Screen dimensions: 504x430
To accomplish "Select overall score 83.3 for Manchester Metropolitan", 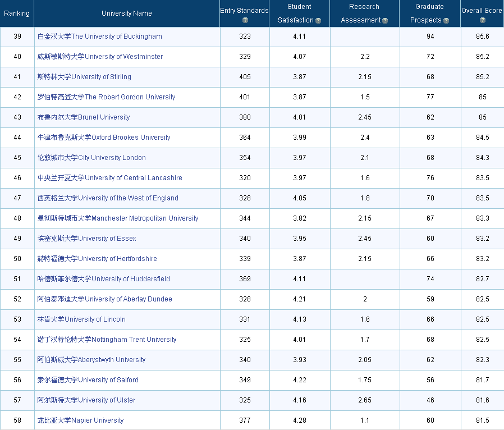I will pos(483,218).
